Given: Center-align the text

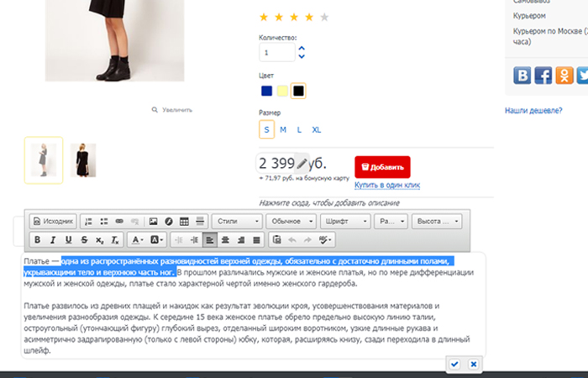Looking at the screenshot, I should pyautogui.click(x=225, y=240).
